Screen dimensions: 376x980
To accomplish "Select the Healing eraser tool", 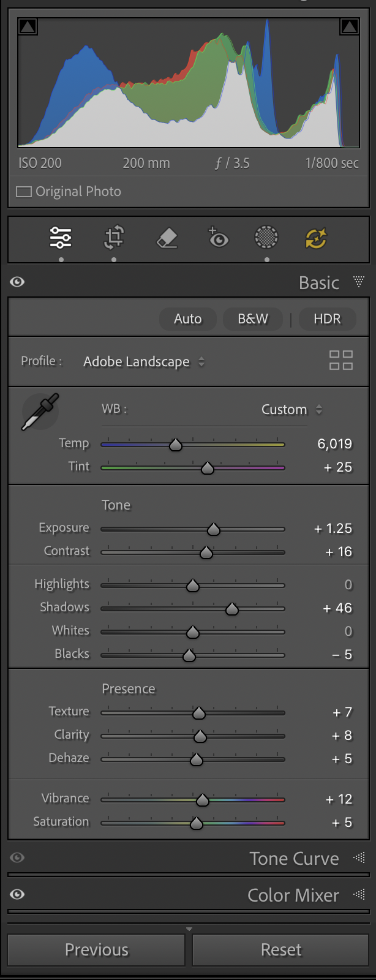I will pos(167,238).
